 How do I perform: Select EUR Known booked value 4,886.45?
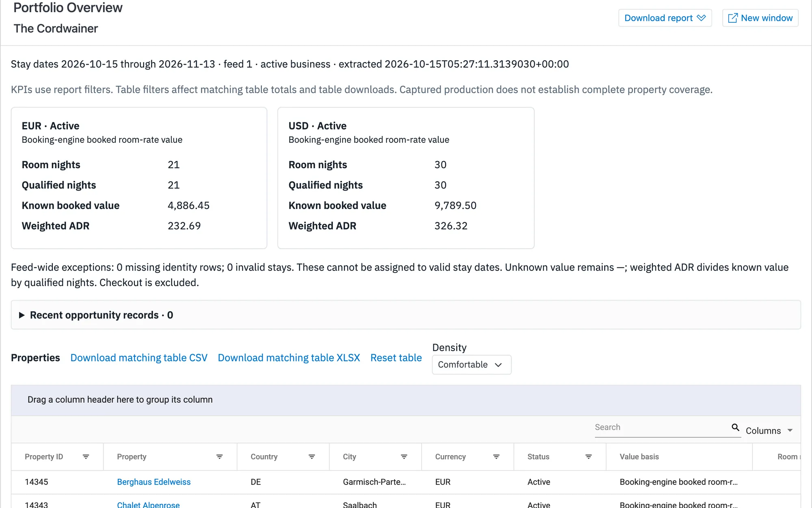click(x=188, y=205)
